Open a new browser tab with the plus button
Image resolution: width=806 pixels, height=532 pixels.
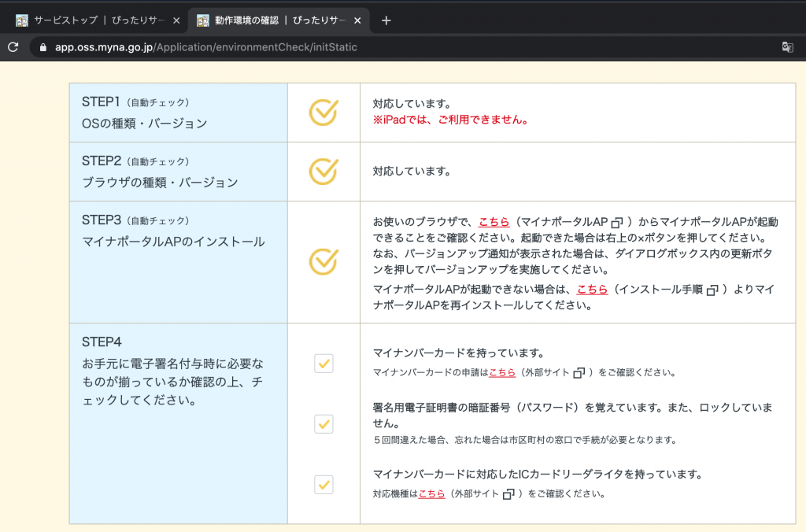click(x=386, y=20)
